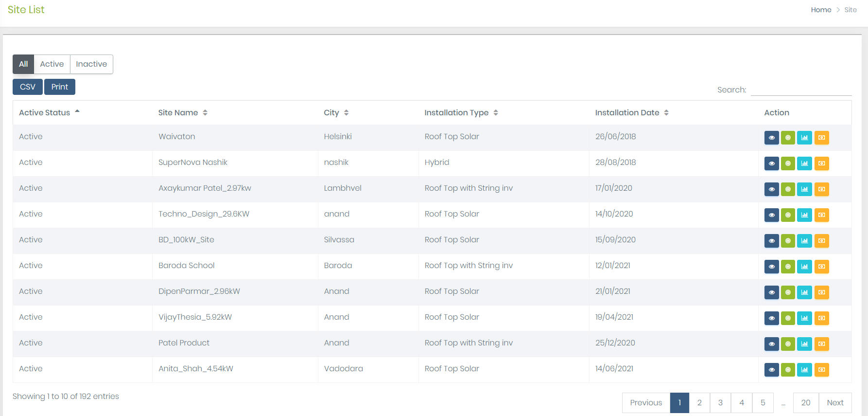Export the site list as CSV
The height and width of the screenshot is (416, 868).
pyautogui.click(x=28, y=87)
